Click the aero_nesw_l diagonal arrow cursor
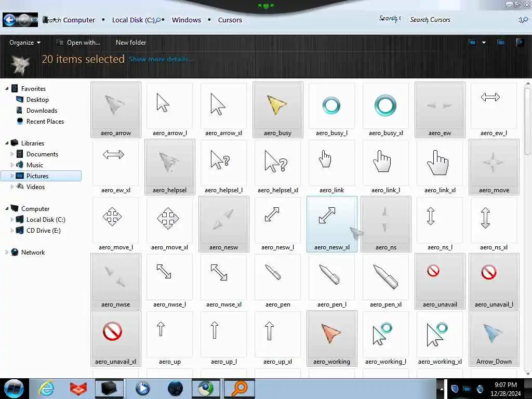 [x=277, y=224]
